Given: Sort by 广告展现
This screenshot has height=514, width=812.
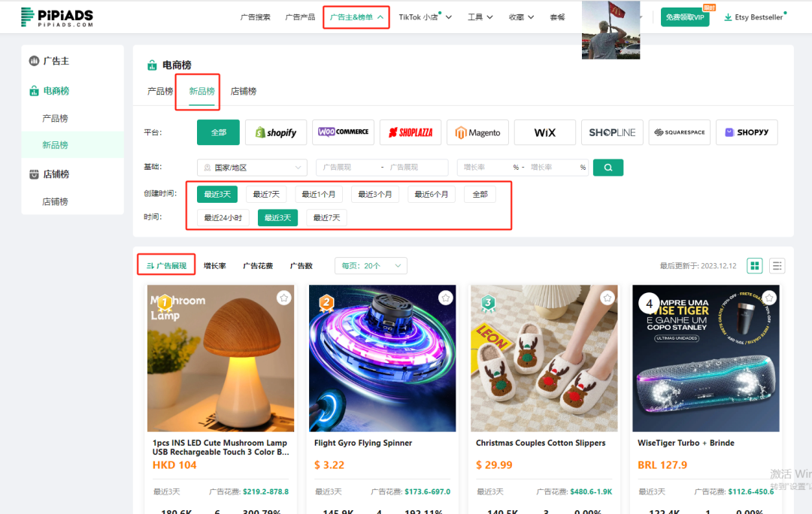Looking at the screenshot, I should pyautogui.click(x=166, y=265).
